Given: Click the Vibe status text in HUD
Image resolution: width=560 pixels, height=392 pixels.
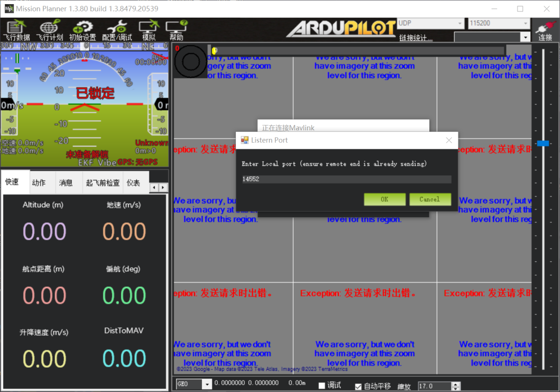Looking at the screenshot, I should point(107,163).
